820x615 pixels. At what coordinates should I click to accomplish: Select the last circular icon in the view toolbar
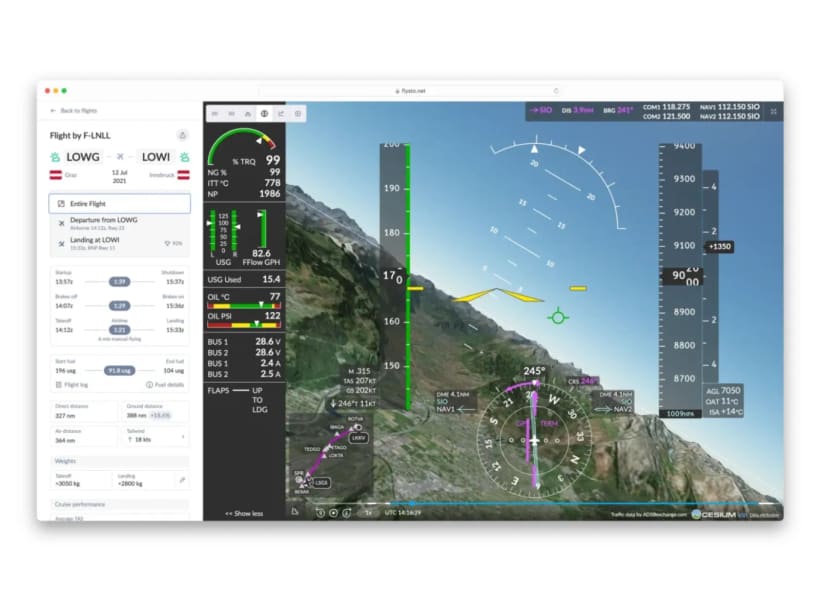tap(298, 113)
